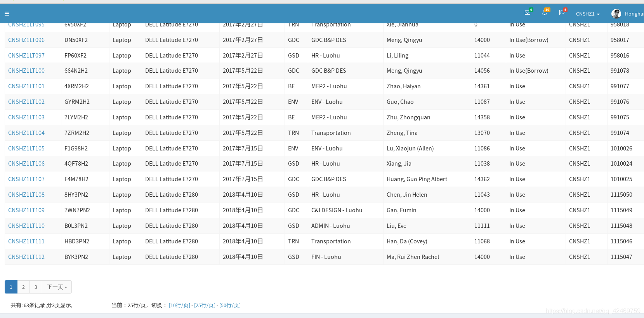Open asset link CNSHZ1LT106
Image resolution: width=644 pixels, height=318 pixels.
26,164
